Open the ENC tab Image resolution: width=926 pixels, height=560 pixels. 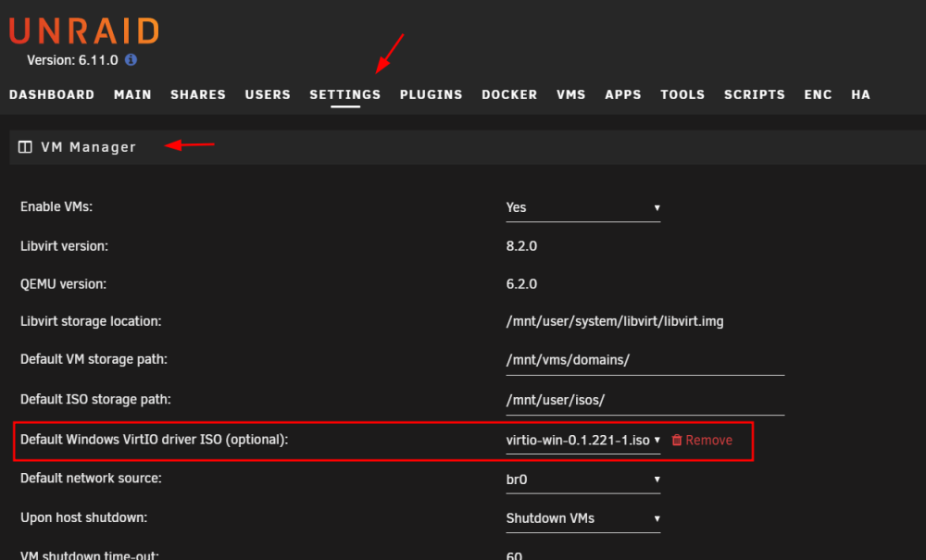point(818,94)
